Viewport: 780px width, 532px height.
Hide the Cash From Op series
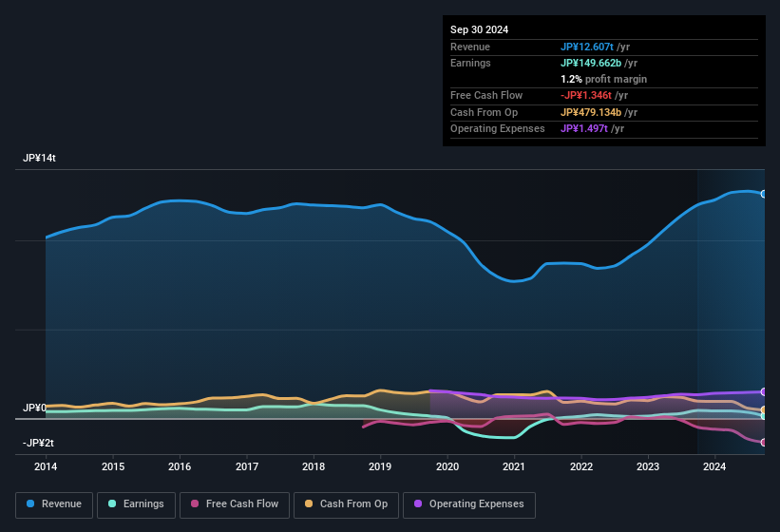point(345,503)
